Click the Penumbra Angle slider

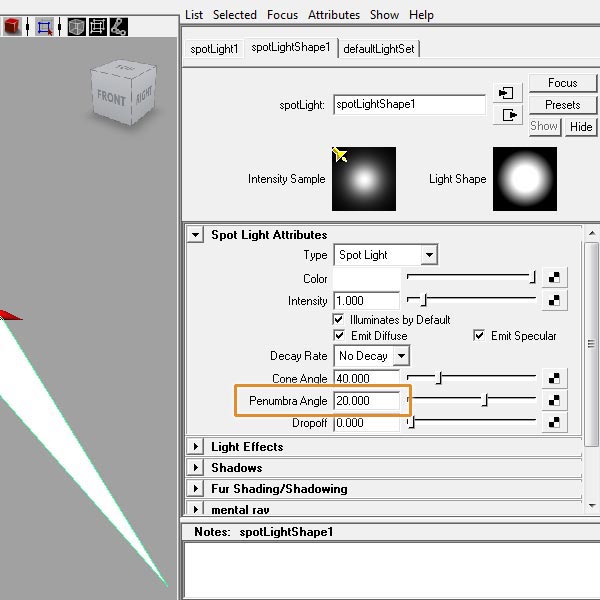click(471, 400)
